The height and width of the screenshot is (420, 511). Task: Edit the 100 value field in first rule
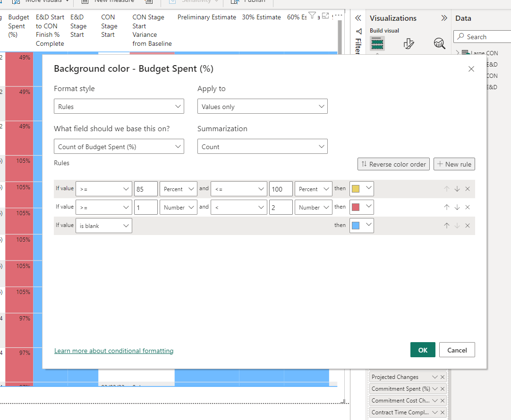click(281, 189)
